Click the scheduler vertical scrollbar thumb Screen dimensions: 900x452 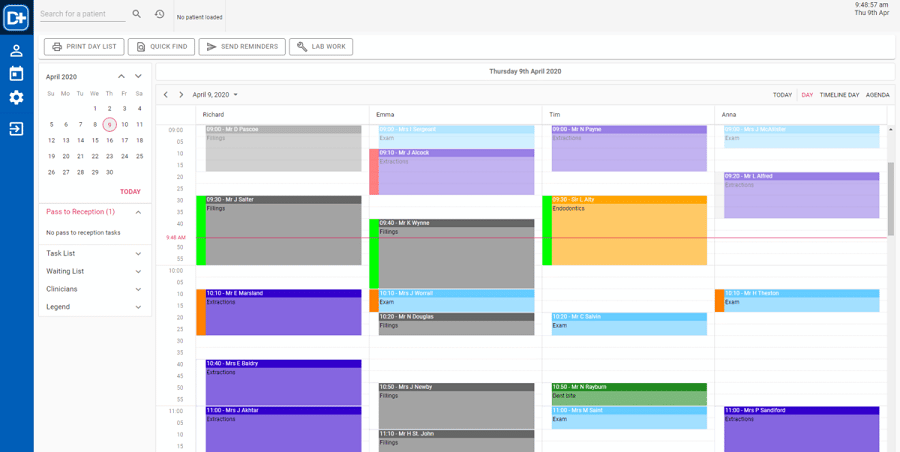click(x=891, y=199)
